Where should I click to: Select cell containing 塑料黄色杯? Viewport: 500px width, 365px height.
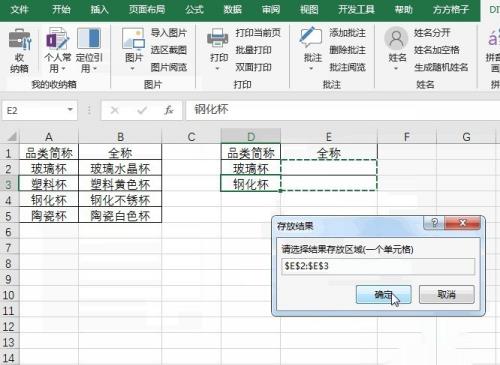(x=120, y=184)
